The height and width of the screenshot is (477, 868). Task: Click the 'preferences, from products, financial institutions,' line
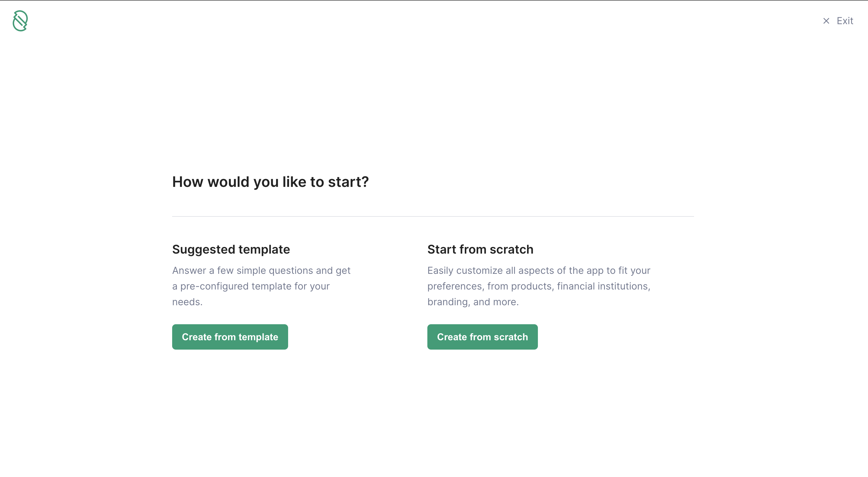click(538, 286)
